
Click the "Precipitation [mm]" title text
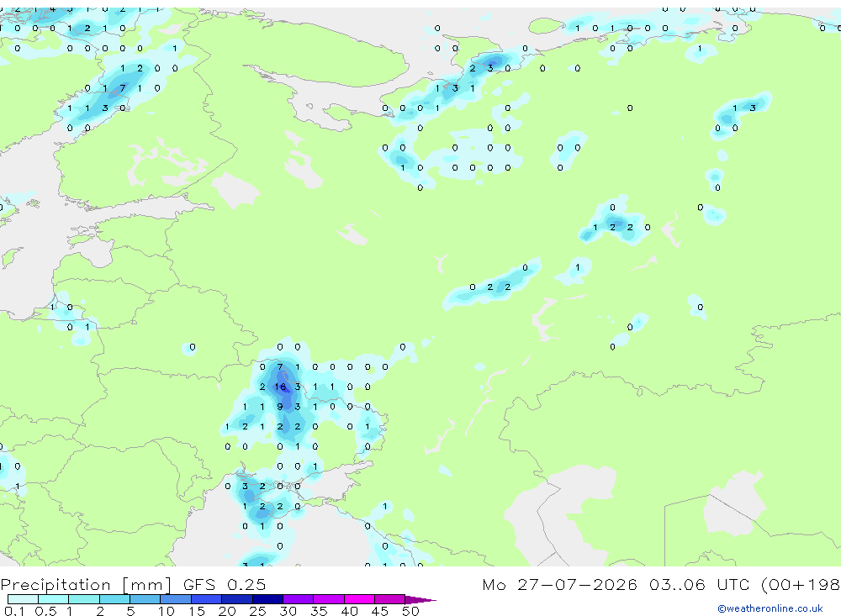click(86, 585)
